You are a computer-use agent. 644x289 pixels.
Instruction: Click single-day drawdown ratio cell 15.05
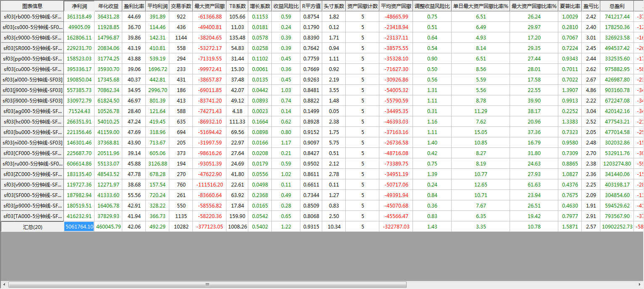click(x=481, y=132)
